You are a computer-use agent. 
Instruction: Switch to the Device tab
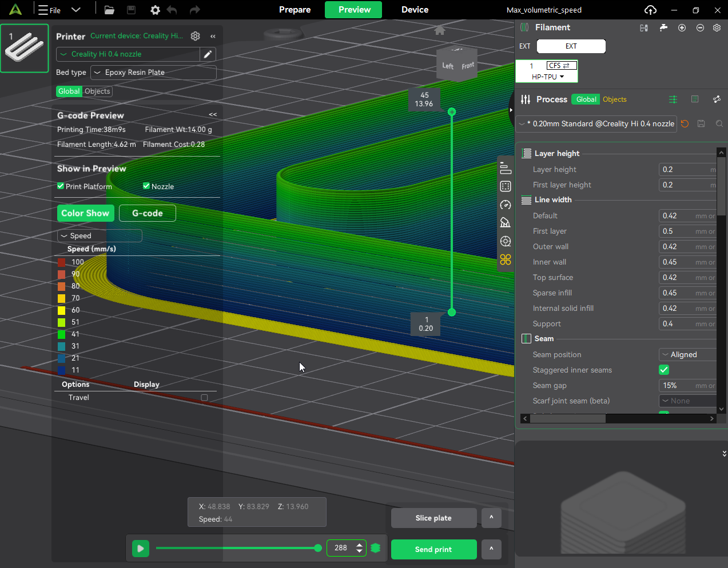(415, 10)
